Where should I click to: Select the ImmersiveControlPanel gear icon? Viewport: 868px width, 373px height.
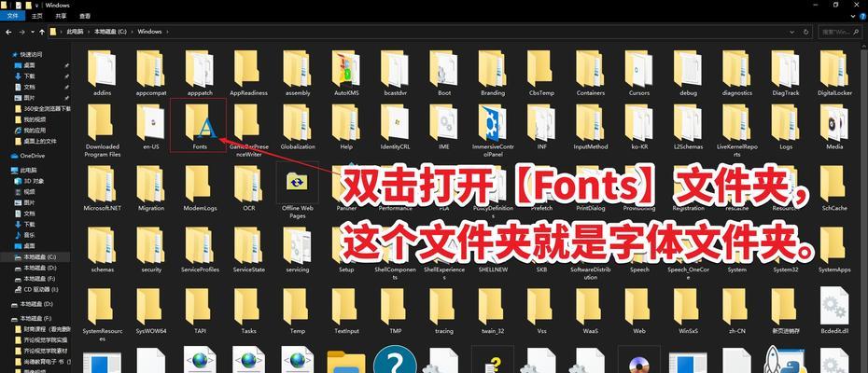pyautogui.click(x=493, y=122)
